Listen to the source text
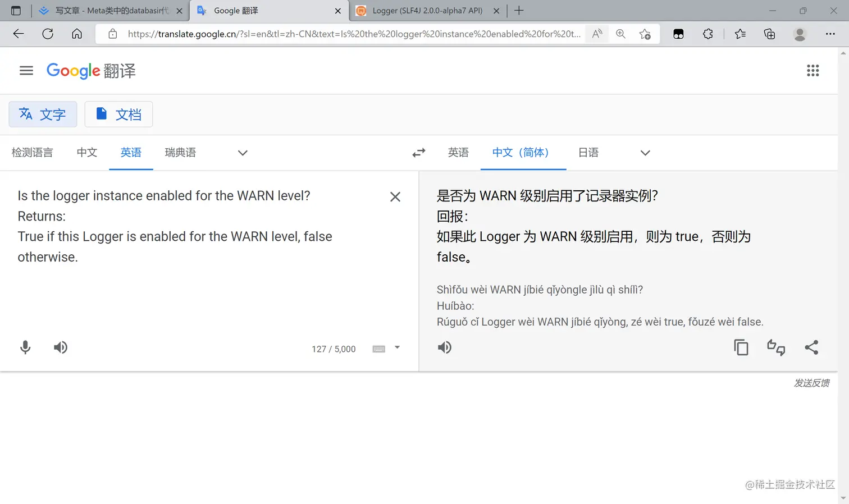Viewport: 849px width, 504px height. click(61, 347)
